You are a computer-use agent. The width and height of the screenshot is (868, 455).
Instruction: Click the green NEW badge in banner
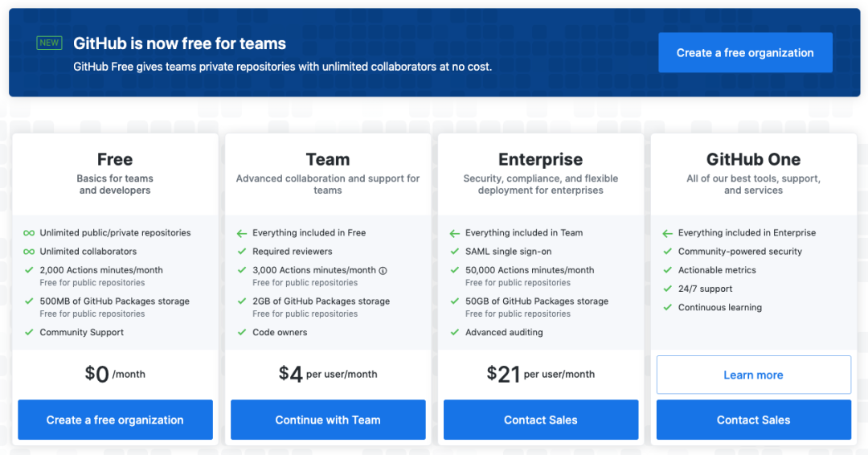click(x=49, y=43)
